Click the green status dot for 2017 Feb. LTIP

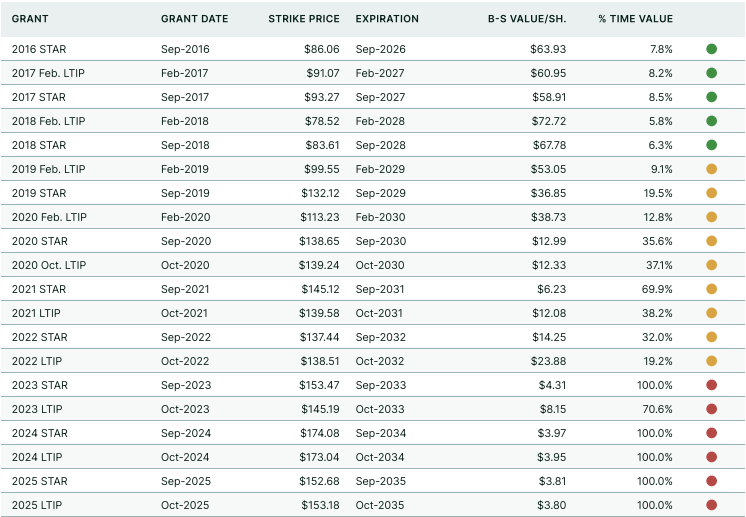pos(711,73)
